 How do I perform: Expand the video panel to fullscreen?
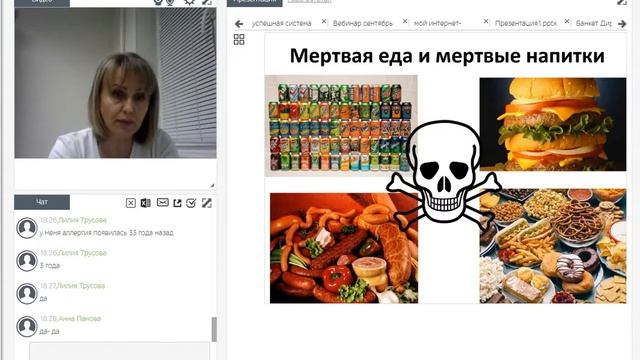[x=207, y=2]
